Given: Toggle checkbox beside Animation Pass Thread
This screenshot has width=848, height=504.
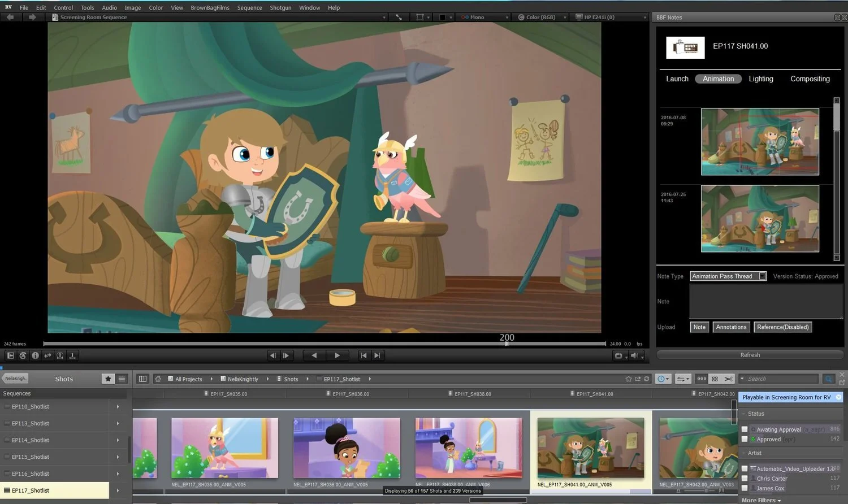Looking at the screenshot, I should click(762, 276).
